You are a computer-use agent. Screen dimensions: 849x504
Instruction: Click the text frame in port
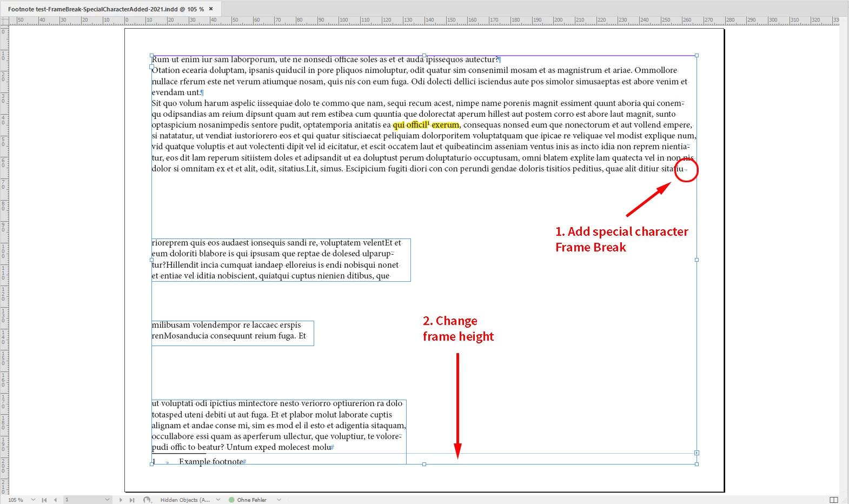tap(152, 67)
